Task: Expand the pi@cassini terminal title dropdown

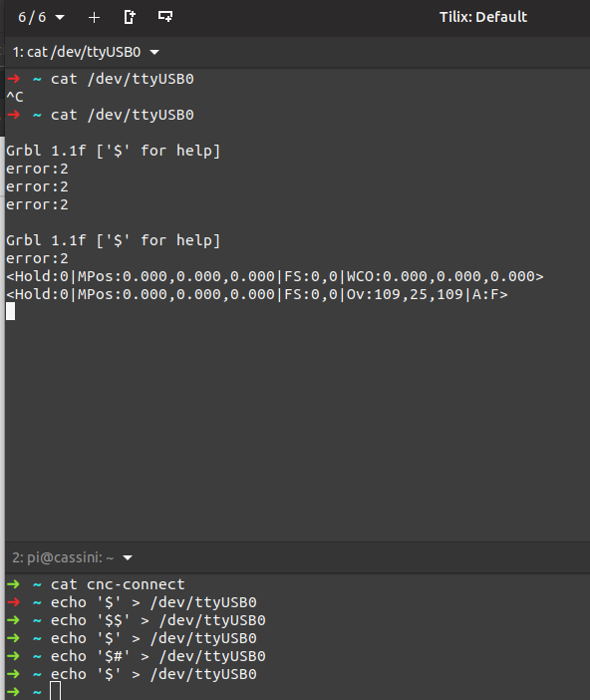Action: (128, 557)
